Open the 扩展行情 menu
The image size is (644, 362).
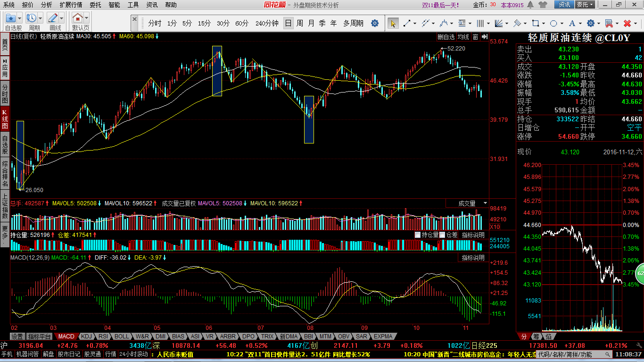click(x=71, y=5)
